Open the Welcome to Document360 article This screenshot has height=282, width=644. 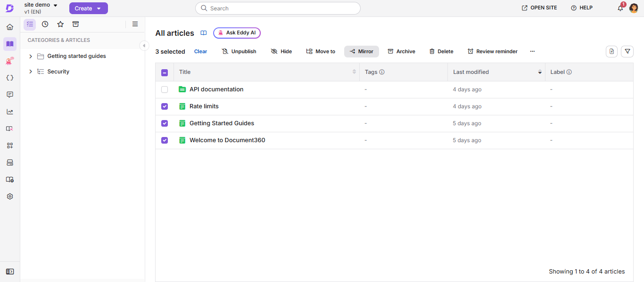(227, 140)
